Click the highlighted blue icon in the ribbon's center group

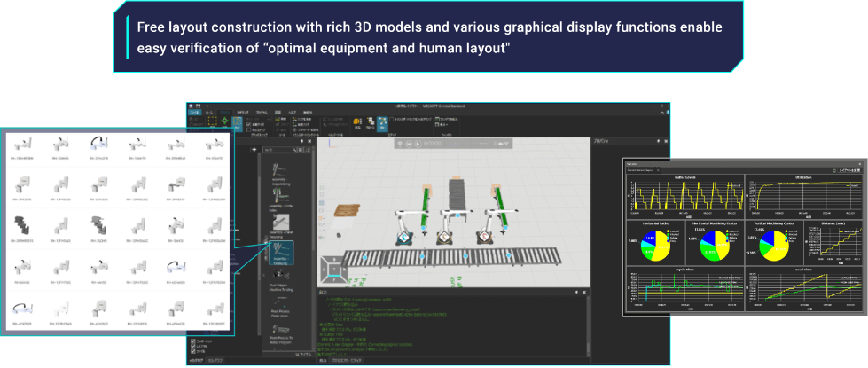382,123
